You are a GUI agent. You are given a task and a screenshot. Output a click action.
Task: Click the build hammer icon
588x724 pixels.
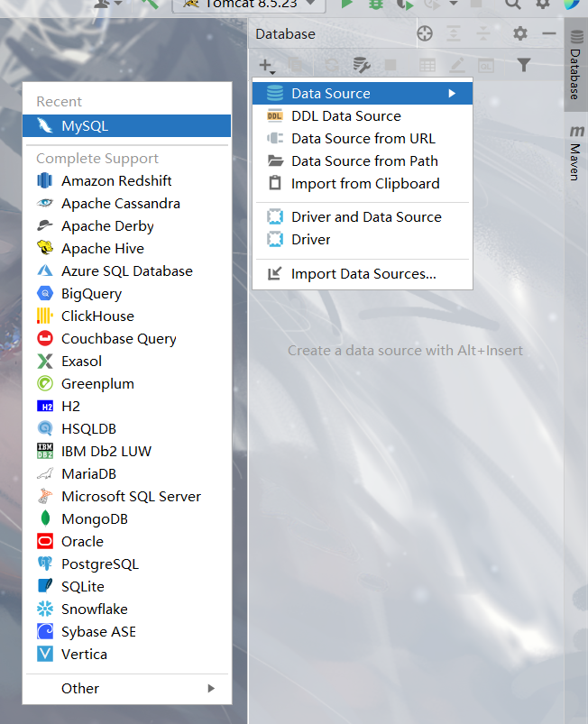click(150, 4)
